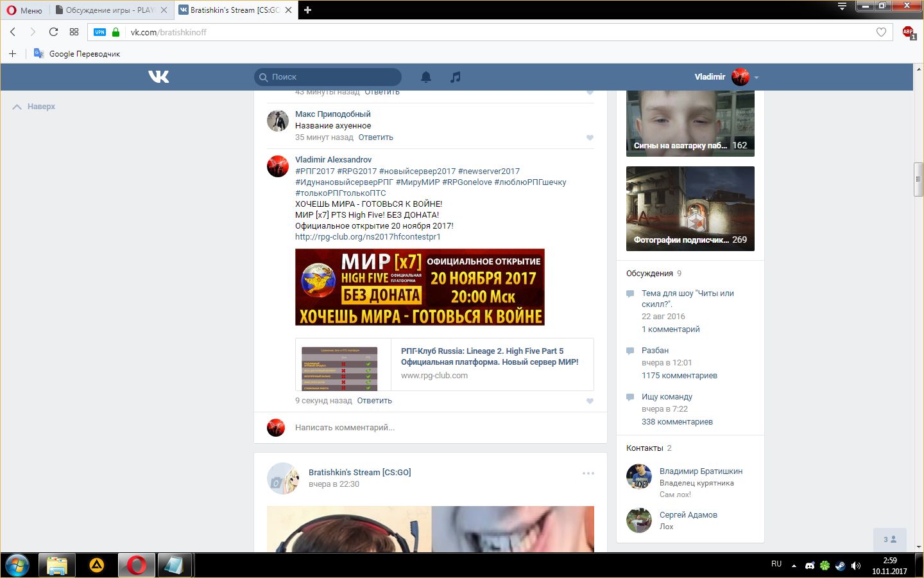Like Макс Приподобный's comment
924x578 pixels.
coord(590,137)
